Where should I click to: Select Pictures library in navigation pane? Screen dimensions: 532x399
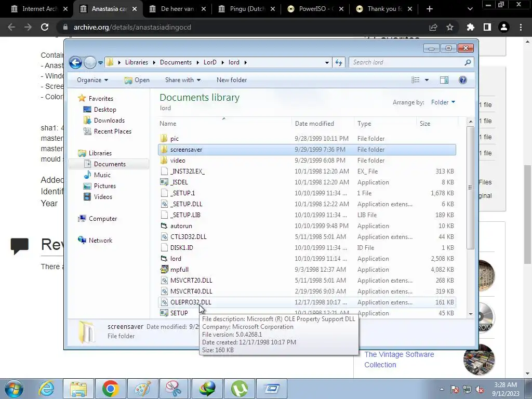point(104,186)
